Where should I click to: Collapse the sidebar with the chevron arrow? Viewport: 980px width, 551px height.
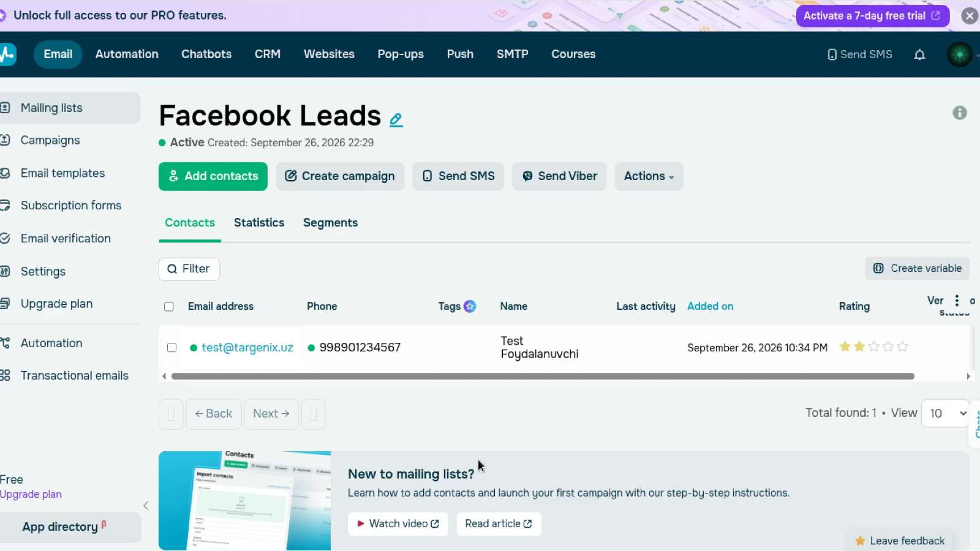(x=146, y=506)
